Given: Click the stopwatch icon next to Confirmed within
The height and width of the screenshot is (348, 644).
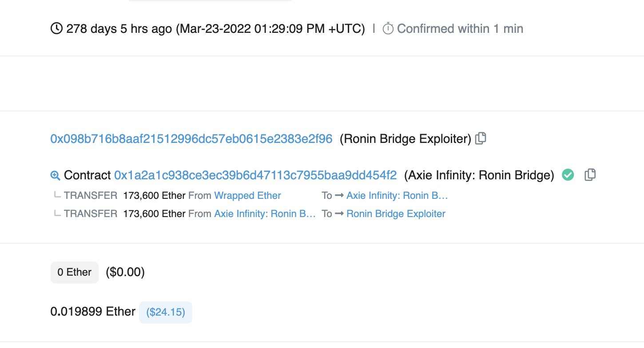Looking at the screenshot, I should (388, 29).
